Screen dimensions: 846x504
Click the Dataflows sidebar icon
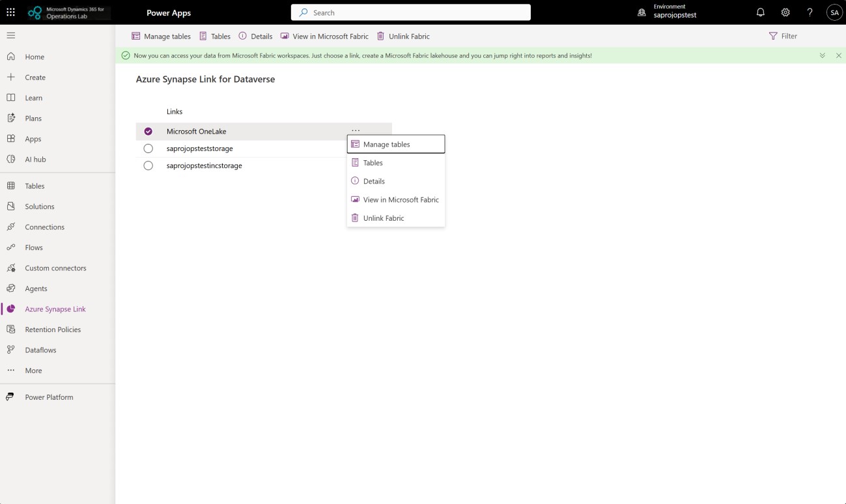coord(11,350)
